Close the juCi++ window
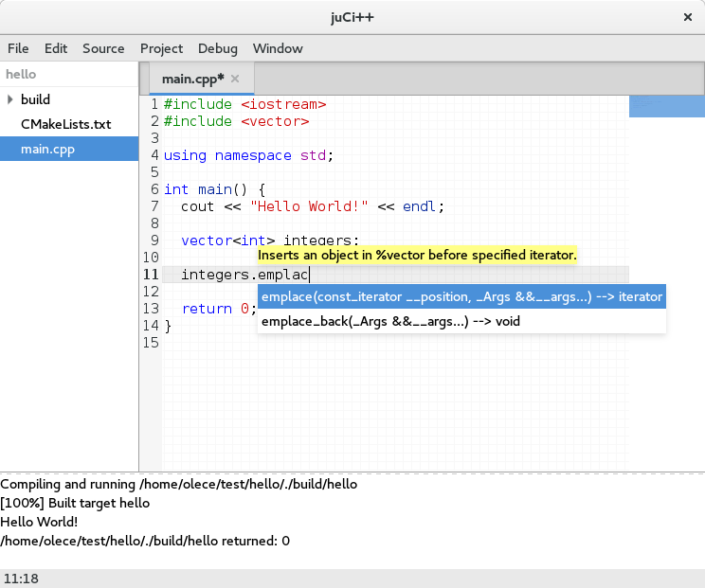Image resolution: width=705 pixels, height=588 pixels. point(687,17)
